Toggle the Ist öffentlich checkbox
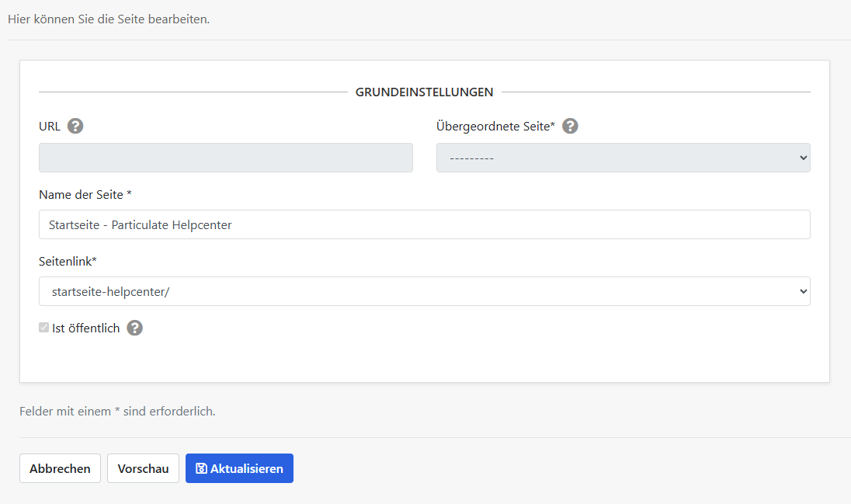 [43, 328]
